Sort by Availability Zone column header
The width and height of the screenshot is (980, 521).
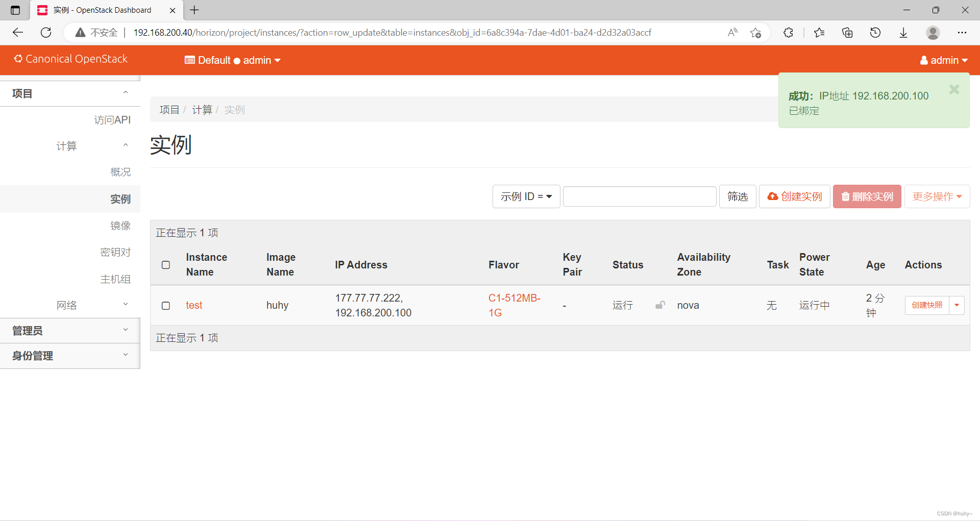704,264
